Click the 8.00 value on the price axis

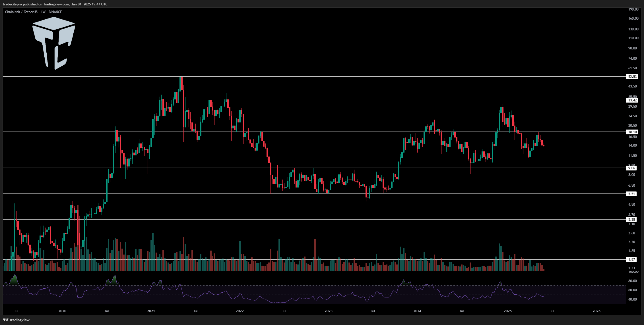coord(631,175)
